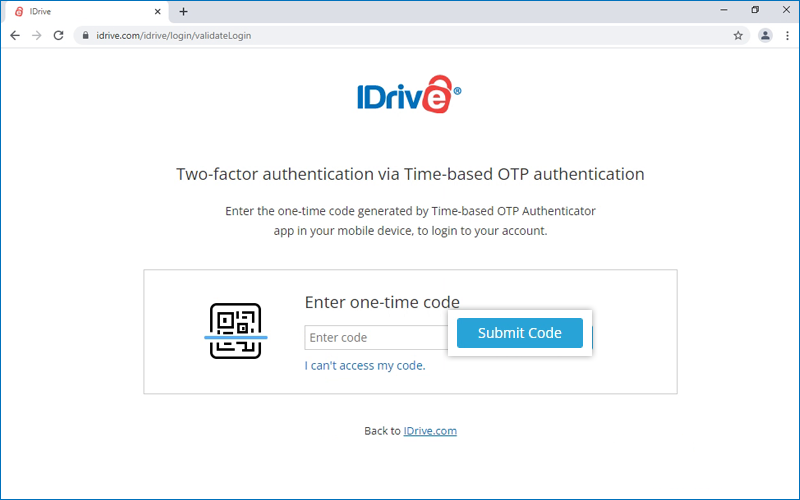800x500 pixels.
Task: Open a new tab with plus button
Action: pyautogui.click(x=183, y=11)
